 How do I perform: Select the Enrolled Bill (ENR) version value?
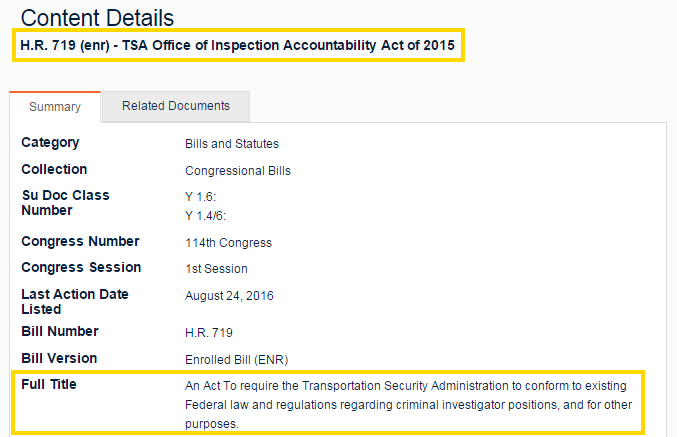tap(238, 358)
